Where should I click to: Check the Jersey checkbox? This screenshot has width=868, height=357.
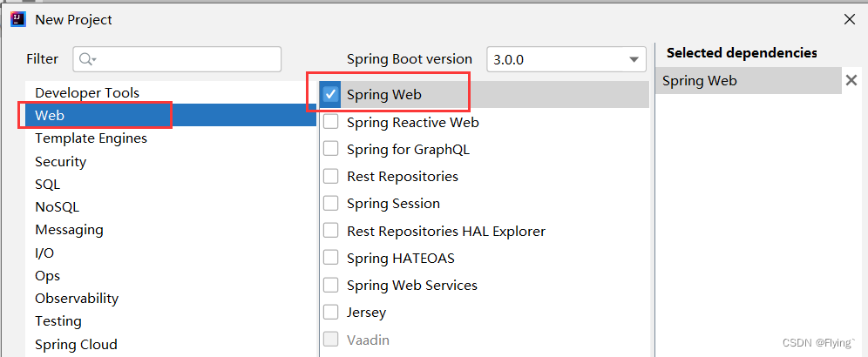coord(330,313)
